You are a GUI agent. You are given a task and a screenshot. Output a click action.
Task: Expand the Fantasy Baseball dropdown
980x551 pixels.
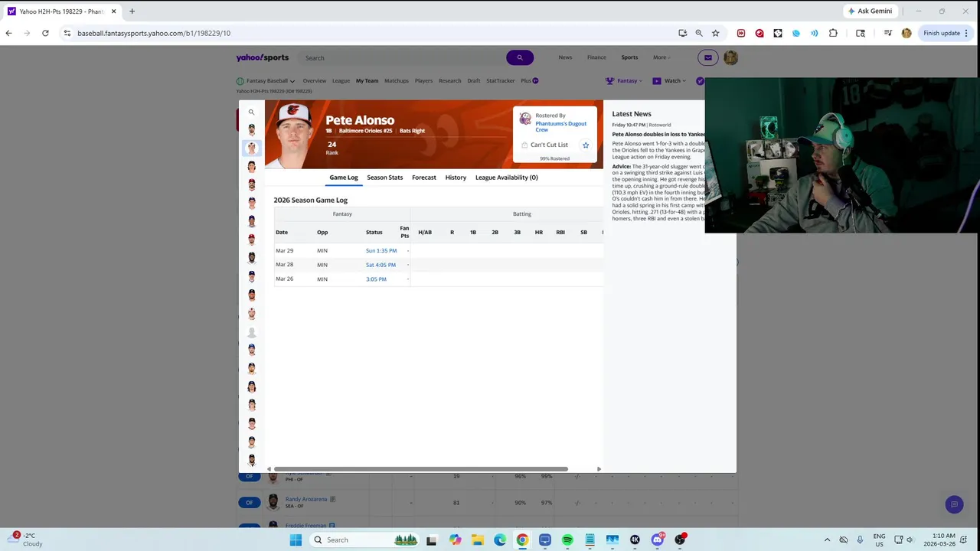click(x=266, y=80)
